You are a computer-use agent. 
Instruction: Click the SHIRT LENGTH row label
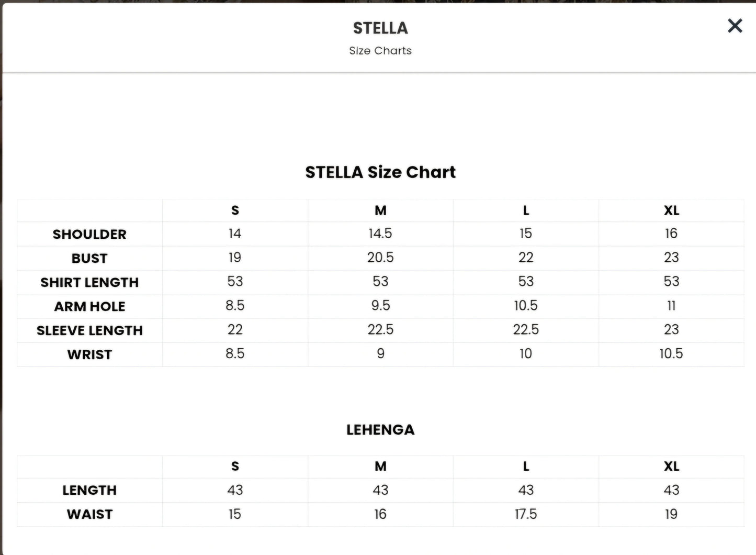click(x=89, y=282)
